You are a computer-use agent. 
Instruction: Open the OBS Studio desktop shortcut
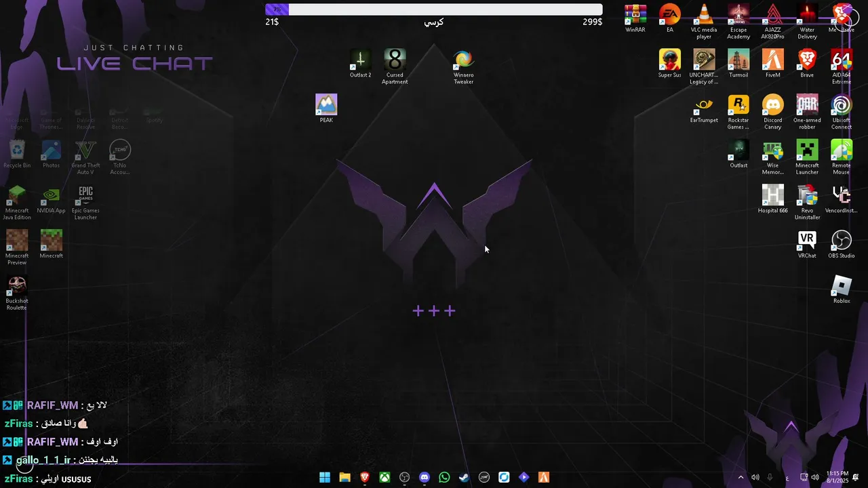point(842,244)
